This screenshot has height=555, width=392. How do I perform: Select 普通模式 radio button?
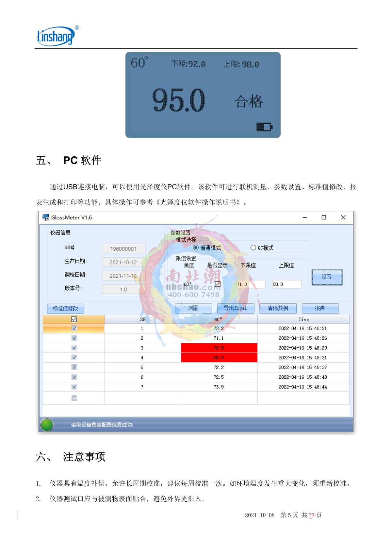tap(196, 248)
